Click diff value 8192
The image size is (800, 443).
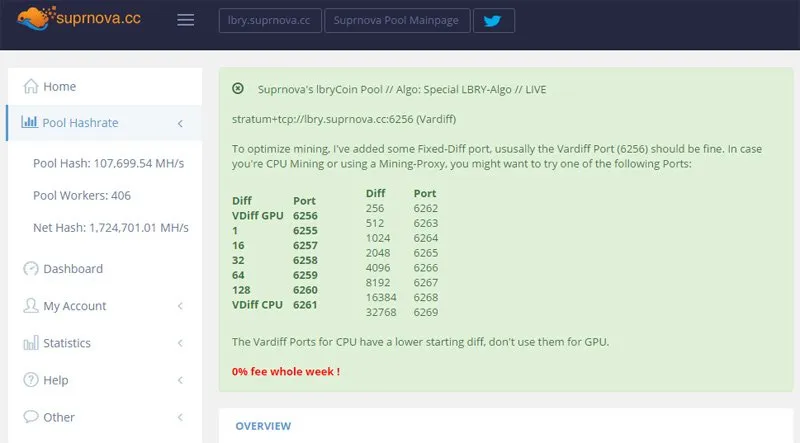click(378, 282)
